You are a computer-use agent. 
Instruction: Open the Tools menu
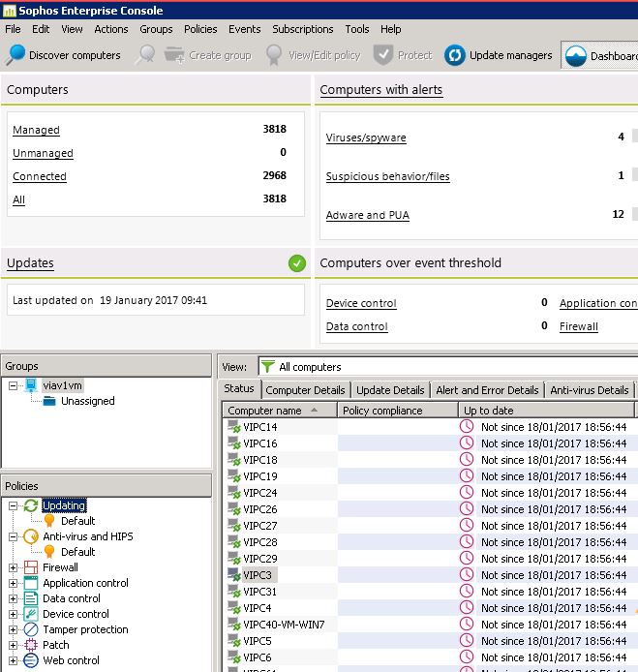[357, 29]
